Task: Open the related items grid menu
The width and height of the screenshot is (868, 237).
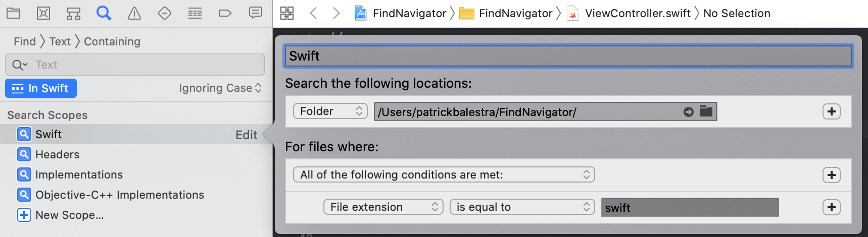Action: (x=287, y=13)
